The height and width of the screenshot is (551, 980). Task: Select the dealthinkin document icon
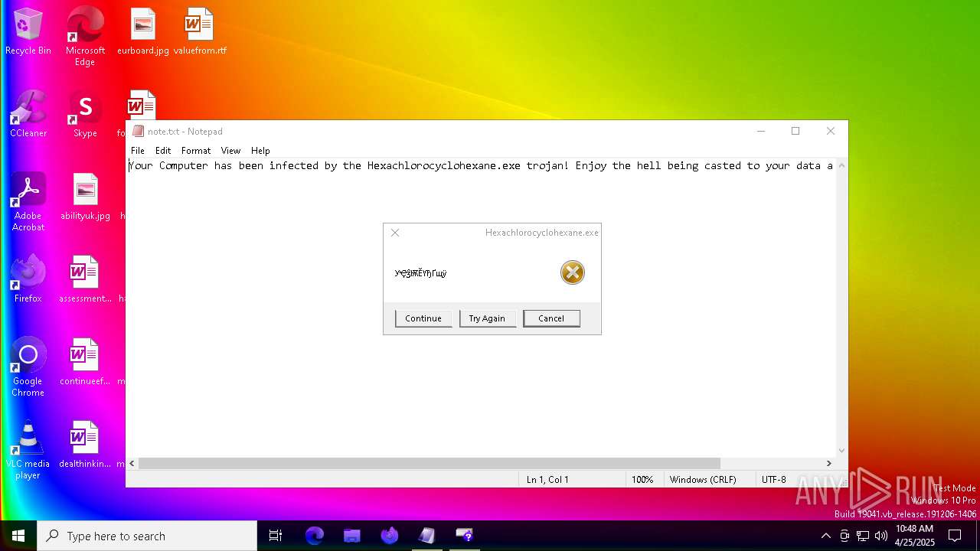[x=85, y=445]
